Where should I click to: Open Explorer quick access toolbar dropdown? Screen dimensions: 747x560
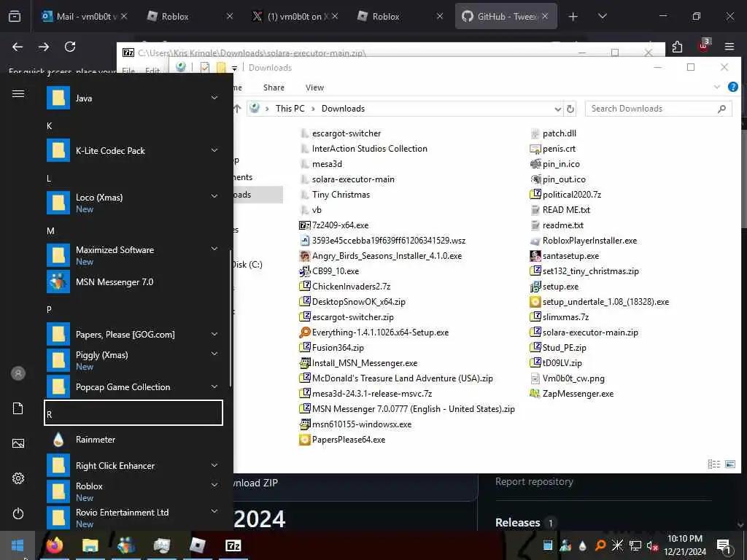[234, 68]
